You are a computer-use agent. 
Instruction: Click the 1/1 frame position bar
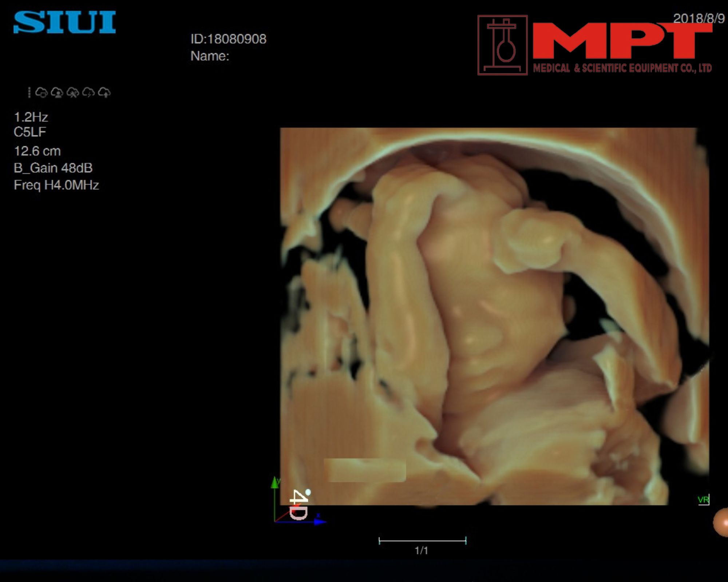422,541
